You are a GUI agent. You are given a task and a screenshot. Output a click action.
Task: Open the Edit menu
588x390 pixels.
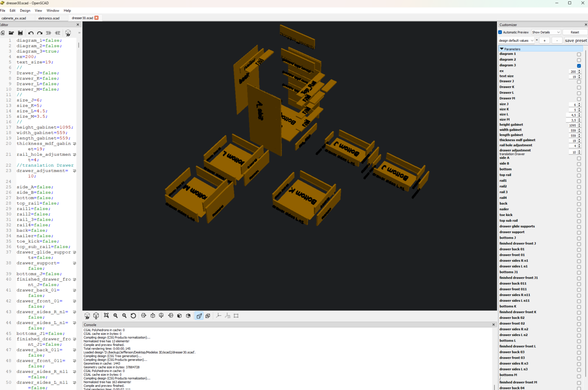(x=13, y=11)
